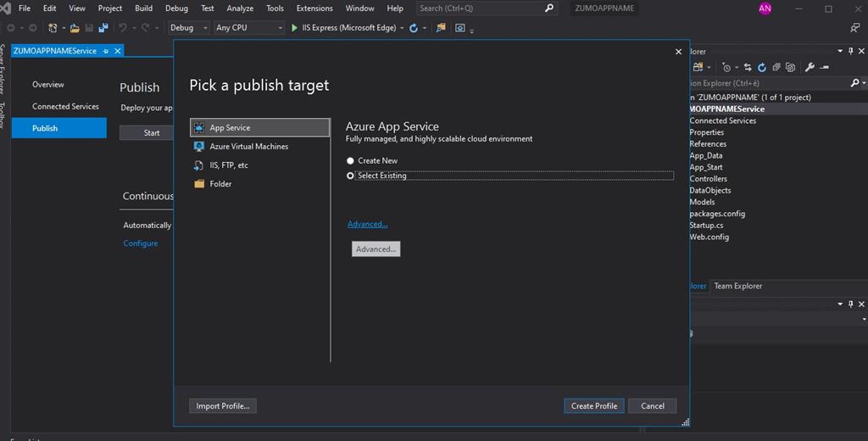
Task: Click the App Service cloud icon
Action: point(199,128)
